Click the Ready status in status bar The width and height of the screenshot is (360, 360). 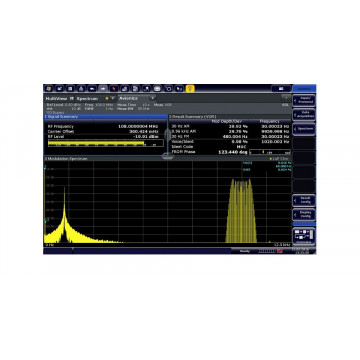tap(245, 251)
